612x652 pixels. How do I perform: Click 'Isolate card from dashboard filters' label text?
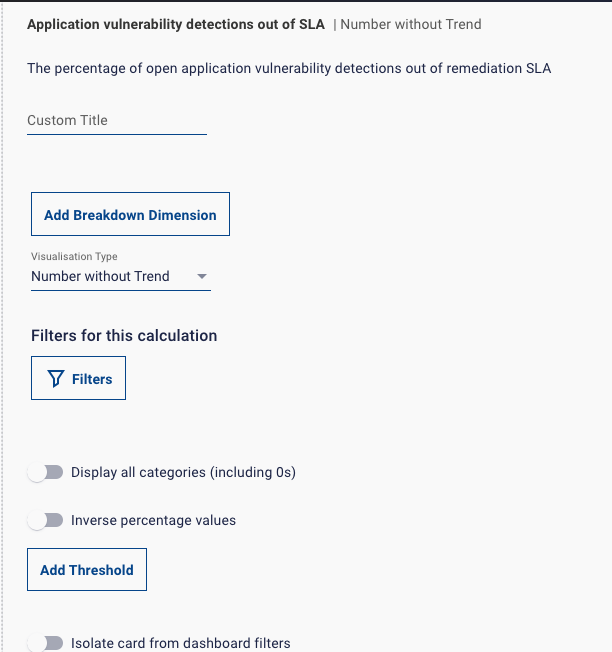point(180,643)
